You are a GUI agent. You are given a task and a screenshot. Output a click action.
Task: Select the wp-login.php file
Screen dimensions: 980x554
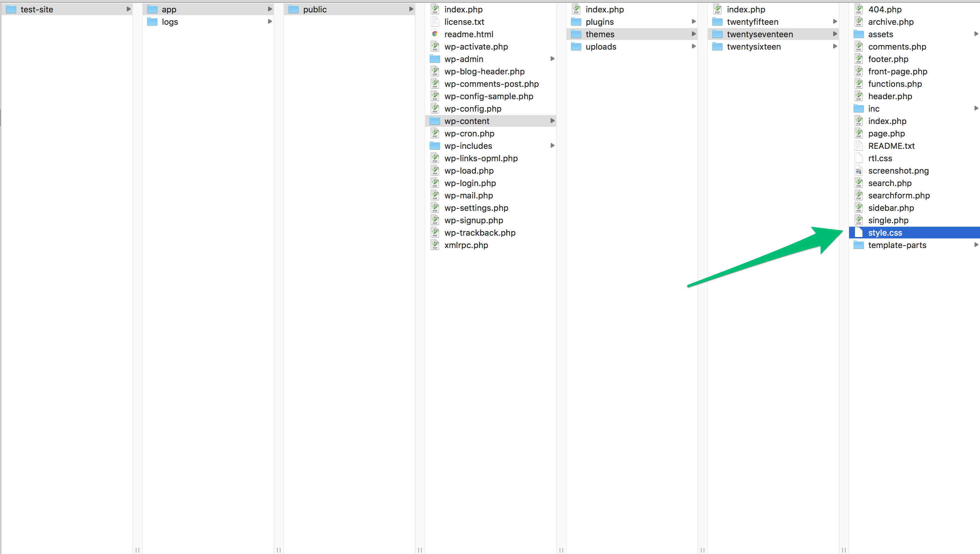[x=470, y=183]
